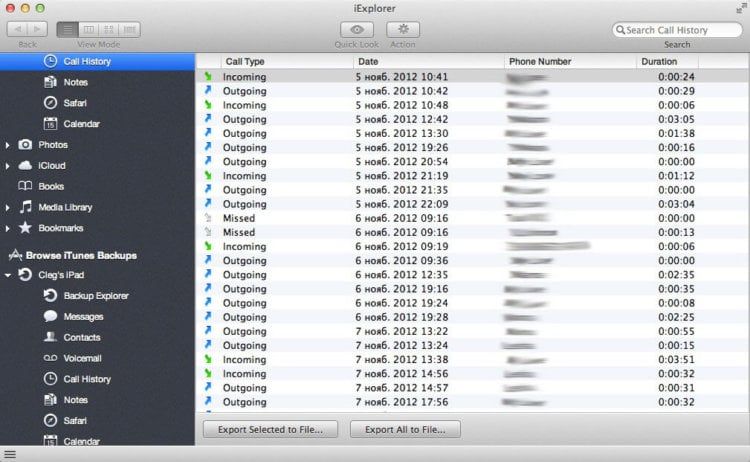Select Incoming call at 5 нояб. 10:48
This screenshot has height=462, width=750.
point(473,105)
